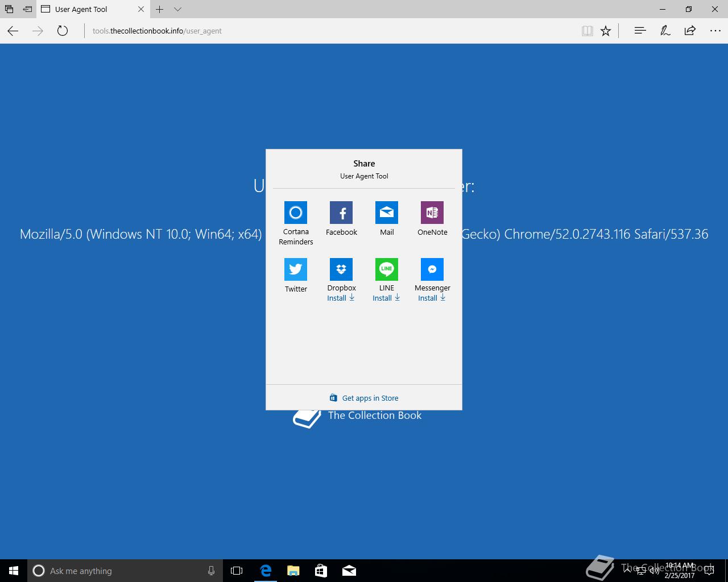Image resolution: width=728 pixels, height=582 pixels.
Task: Make a Web Note
Action: coord(665,31)
